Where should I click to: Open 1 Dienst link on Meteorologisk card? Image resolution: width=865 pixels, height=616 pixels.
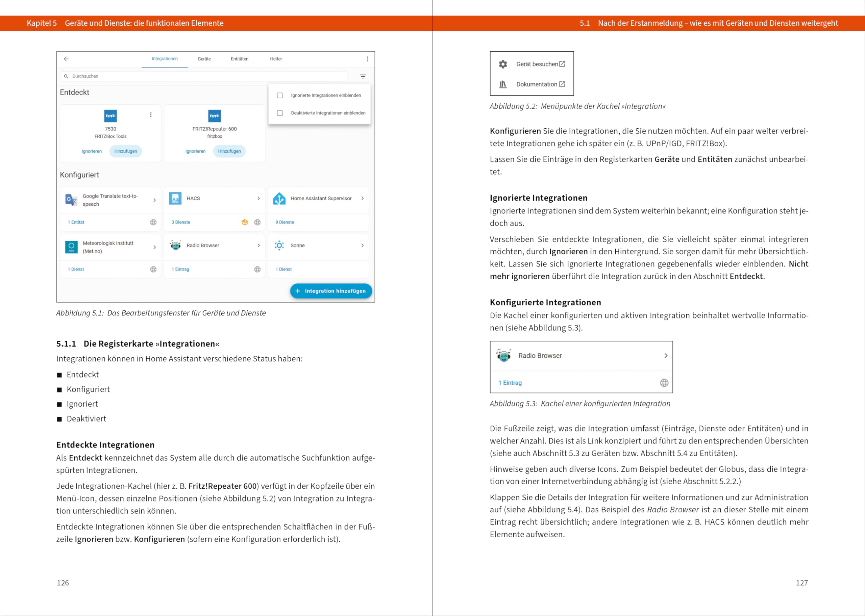[x=75, y=269]
